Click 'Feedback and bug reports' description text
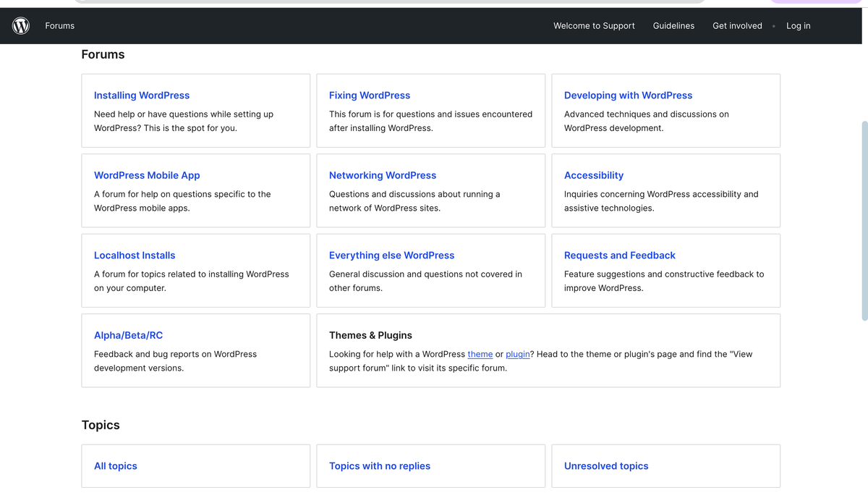This screenshot has width=868, height=498. coord(175,361)
